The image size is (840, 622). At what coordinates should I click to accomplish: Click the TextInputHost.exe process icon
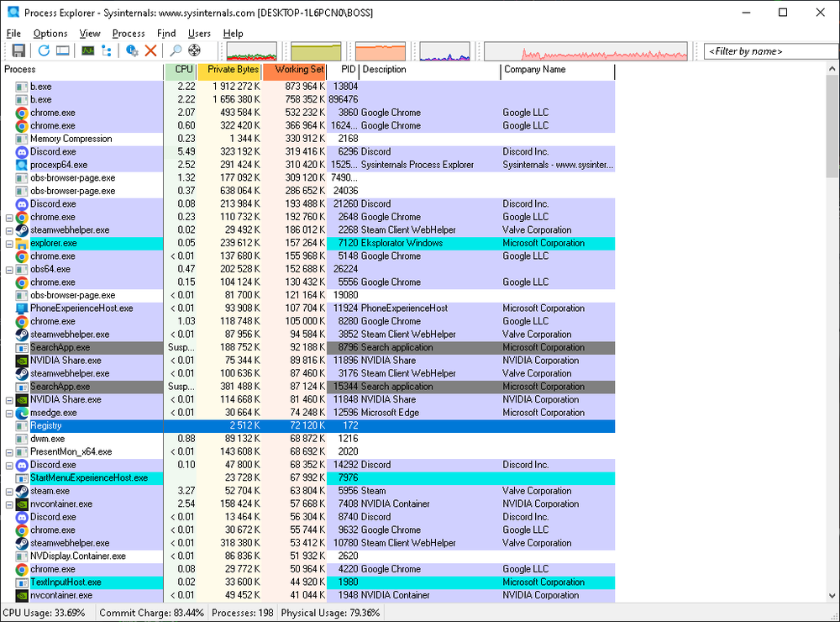(x=22, y=582)
